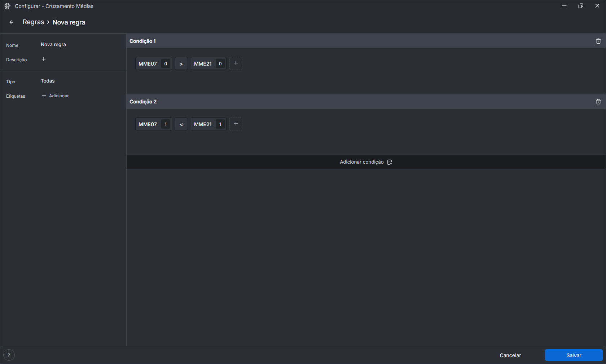This screenshot has height=364, width=606.
Task: Open the Tipo dropdown showing Todas
Action: [48, 81]
